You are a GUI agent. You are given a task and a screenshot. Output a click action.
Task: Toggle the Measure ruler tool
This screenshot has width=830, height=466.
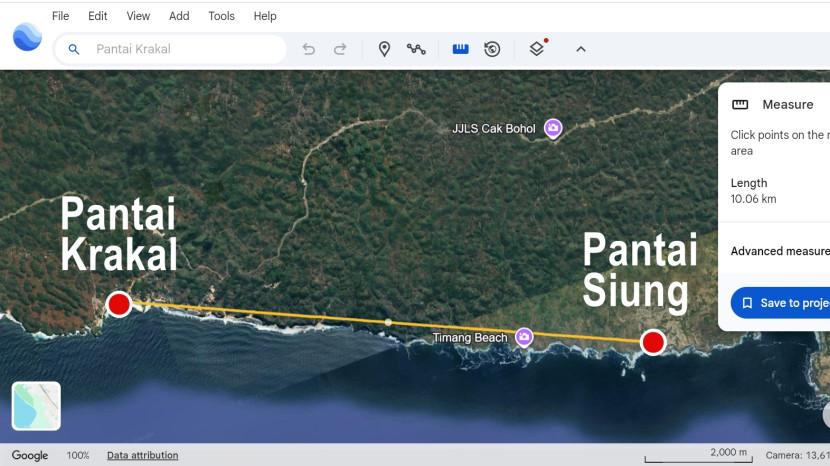pyautogui.click(x=460, y=49)
